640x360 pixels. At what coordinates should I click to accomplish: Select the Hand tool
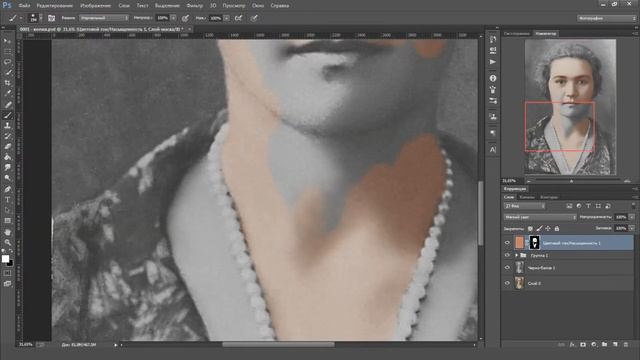click(x=7, y=232)
